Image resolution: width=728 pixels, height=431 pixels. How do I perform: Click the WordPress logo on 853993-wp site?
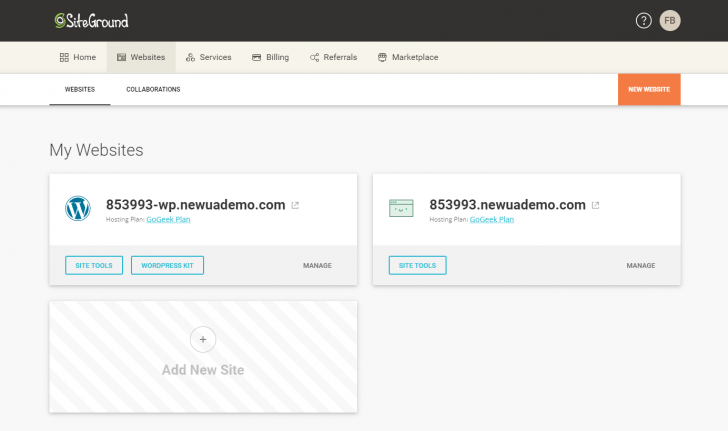click(x=78, y=208)
